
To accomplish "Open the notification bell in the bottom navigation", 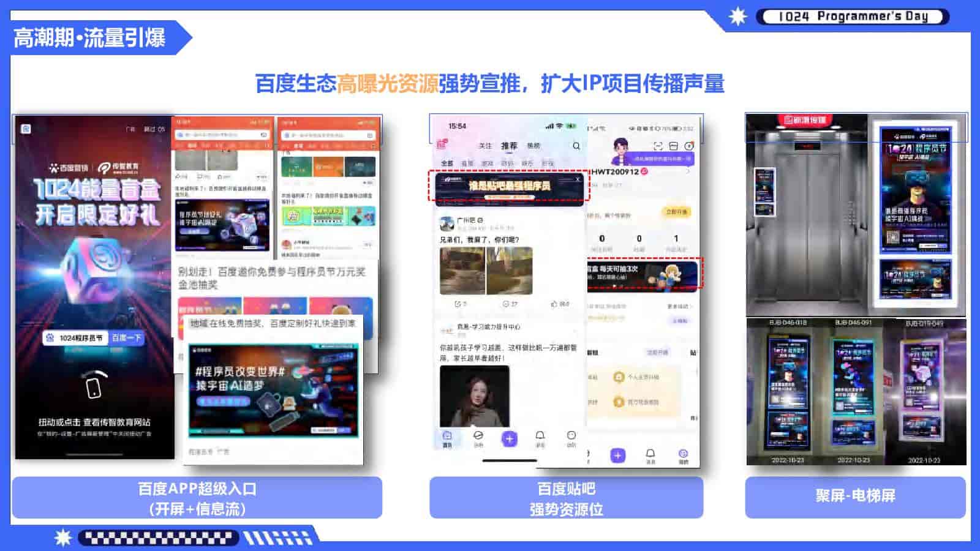I will 540,435.
